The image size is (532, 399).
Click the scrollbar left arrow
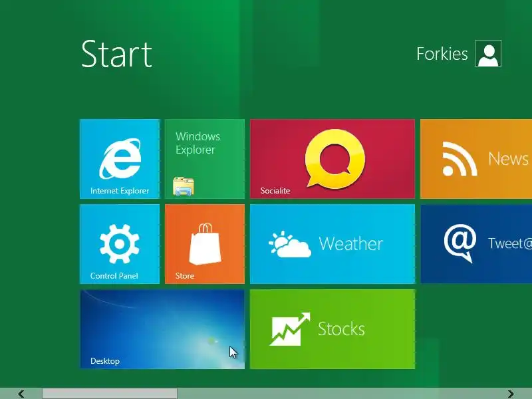pyautogui.click(x=21, y=394)
